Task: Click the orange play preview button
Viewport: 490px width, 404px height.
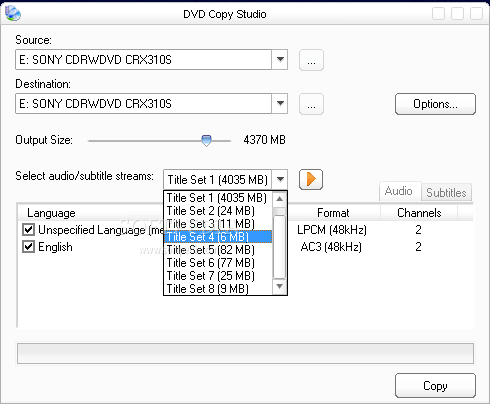Action: 311,179
